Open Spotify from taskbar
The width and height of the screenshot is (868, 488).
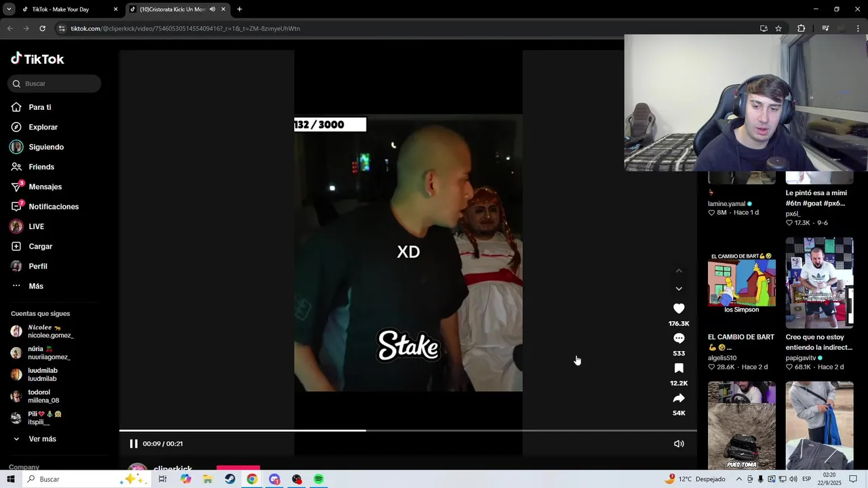319,479
